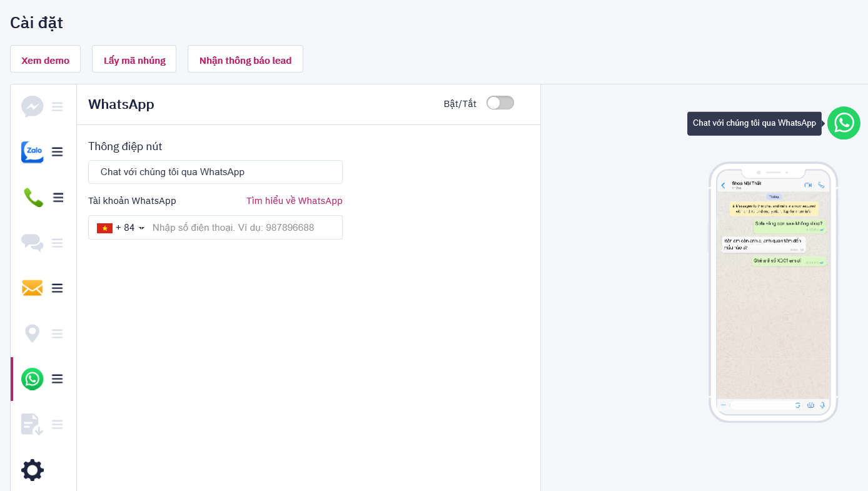Image resolution: width=868 pixels, height=491 pixels.
Task: Click the Nhận thông báo lead button
Action: coord(245,59)
